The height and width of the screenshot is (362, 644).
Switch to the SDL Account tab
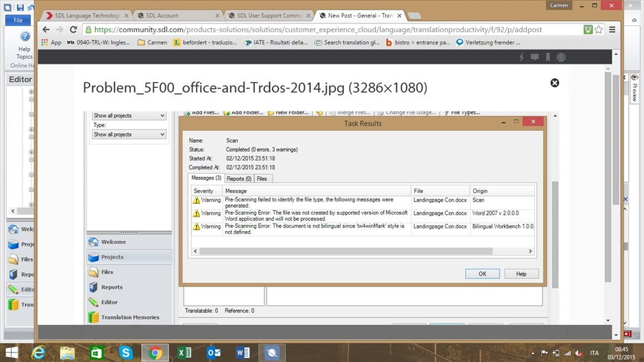[x=177, y=16]
